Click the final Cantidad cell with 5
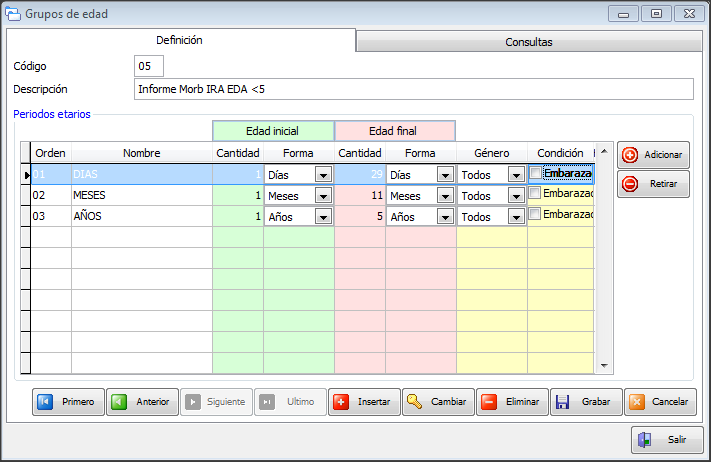The image size is (711, 462). (360, 216)
